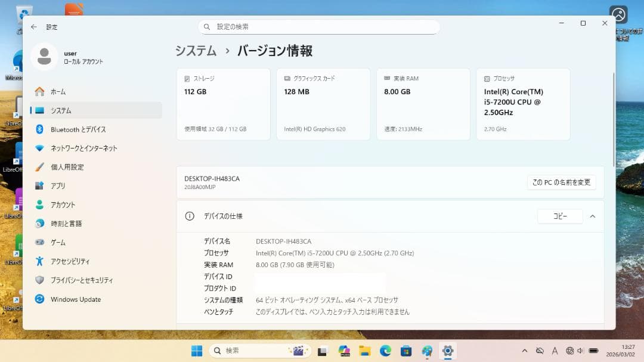The height and width of the screenshot is (362, 644).
Task: Collapse the デバイスの仕様 section chevron
Action: [593, 216]
